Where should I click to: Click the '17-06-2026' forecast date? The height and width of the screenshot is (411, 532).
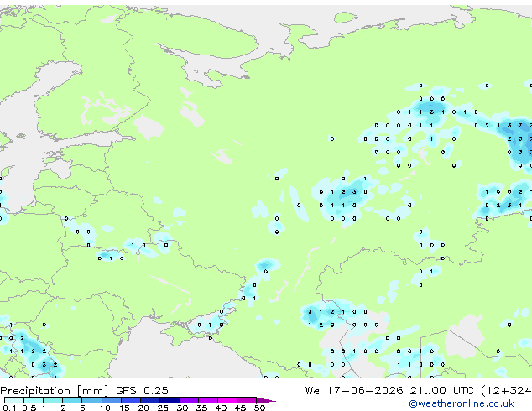point(364,391)
